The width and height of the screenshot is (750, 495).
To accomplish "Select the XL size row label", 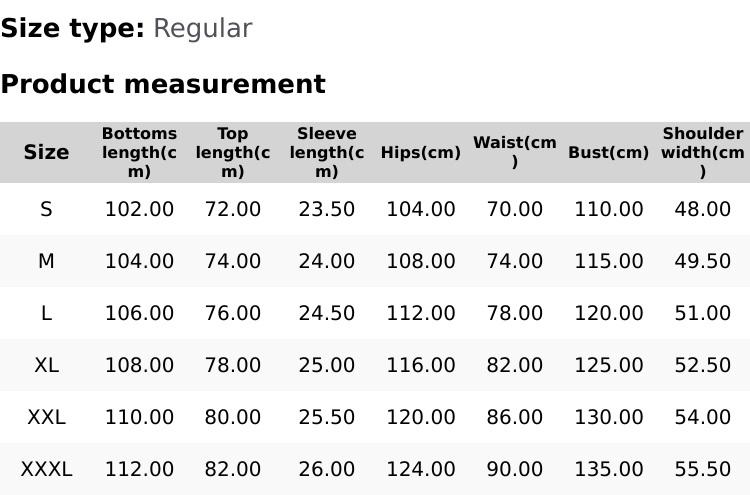I will click(x=46, y=365).
